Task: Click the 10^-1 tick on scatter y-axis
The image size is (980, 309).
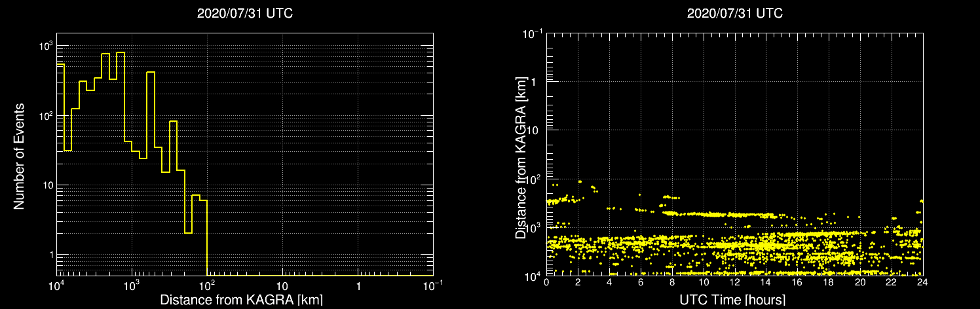Action: tap(533, 33)
